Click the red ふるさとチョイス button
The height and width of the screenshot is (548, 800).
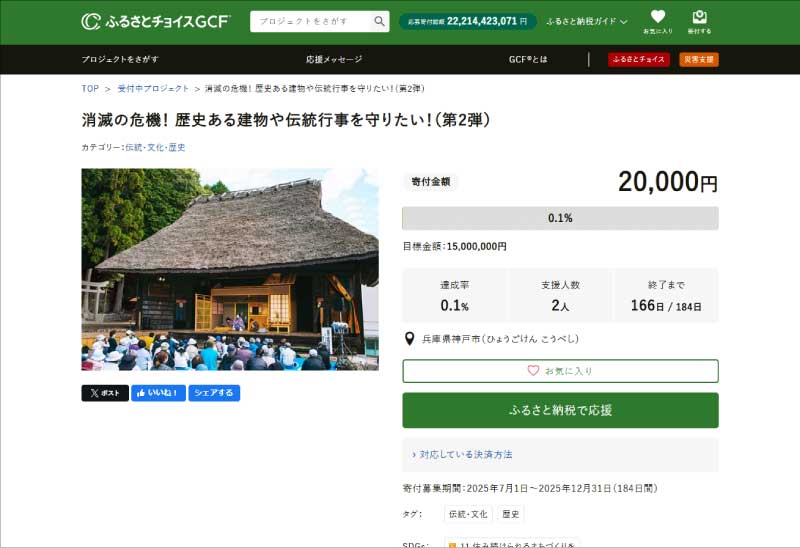pos(639,60)
